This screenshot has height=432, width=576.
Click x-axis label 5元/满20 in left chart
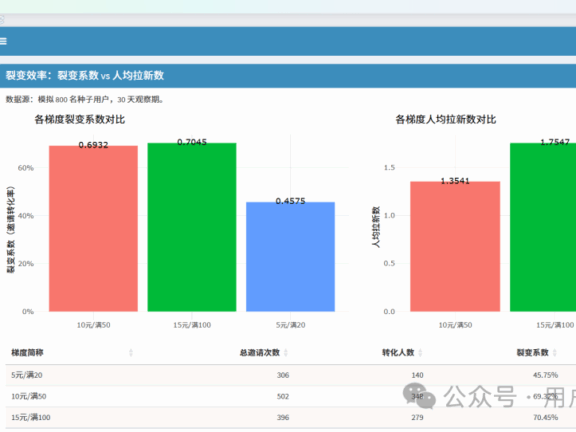pyautogui.click(x=290, y=325)
